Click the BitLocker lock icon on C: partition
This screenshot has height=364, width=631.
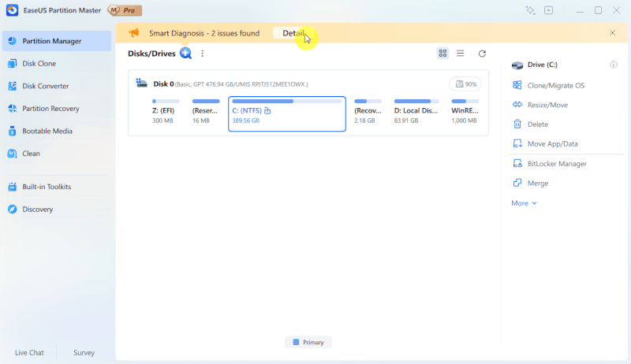267,110
